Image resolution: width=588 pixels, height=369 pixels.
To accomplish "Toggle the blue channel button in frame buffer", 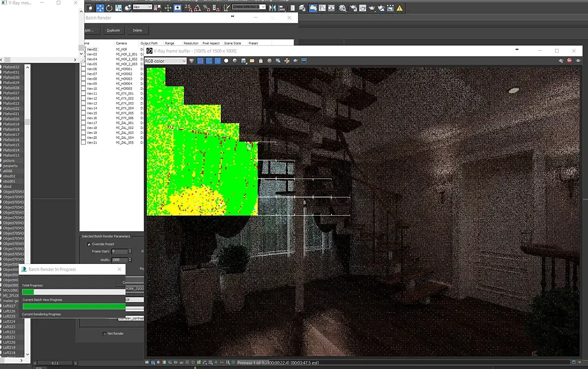I will click(217, 61).
